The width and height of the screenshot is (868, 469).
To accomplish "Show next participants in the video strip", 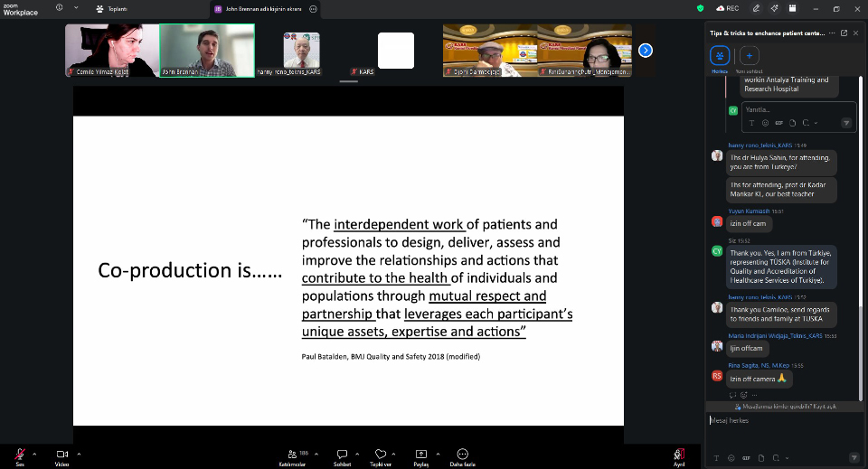I will [646, 51].
